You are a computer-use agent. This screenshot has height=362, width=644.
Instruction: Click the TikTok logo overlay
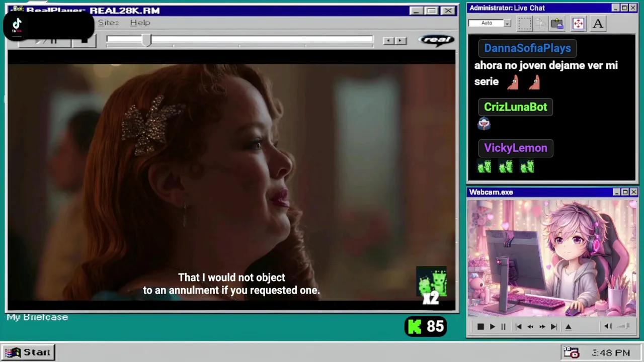point(17,25)
